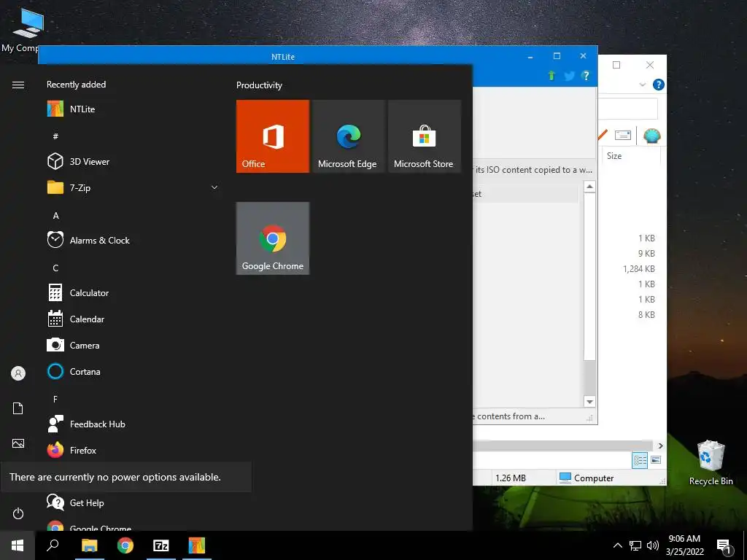The height and width of the screenshot is (560, 747).
Task: Open Alarms & Clock app
Action: (x=133, y=240)
